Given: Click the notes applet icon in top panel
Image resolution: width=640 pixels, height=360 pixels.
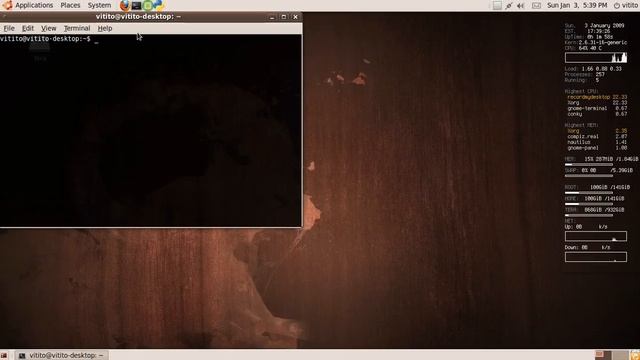Looking at the screenshot, I should (x=497, y=5).
